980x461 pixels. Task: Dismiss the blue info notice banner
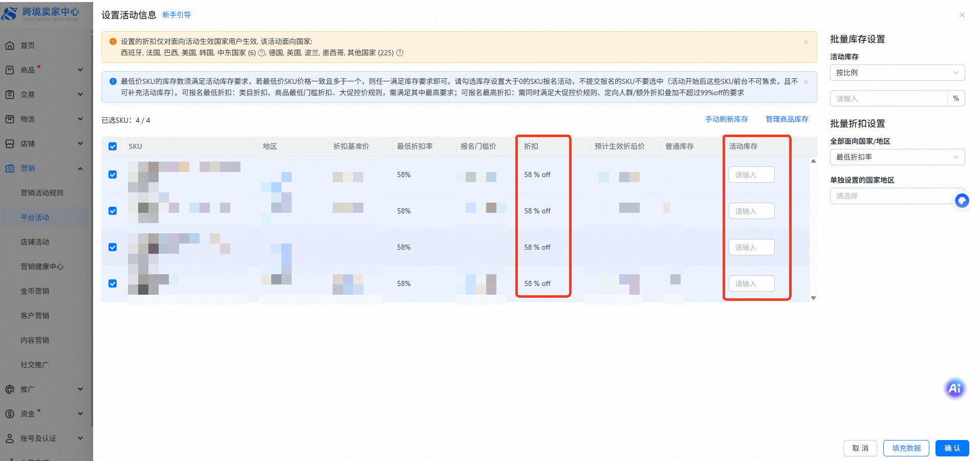pos(806,82)
